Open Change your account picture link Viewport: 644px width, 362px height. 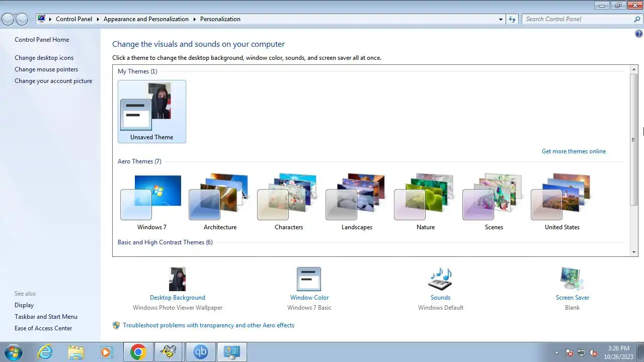[x=53, y=81]
